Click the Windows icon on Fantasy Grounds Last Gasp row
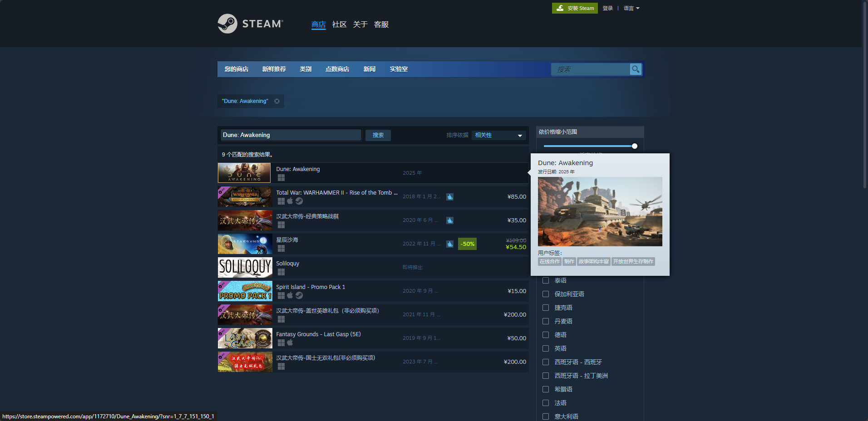 [281, 343]
